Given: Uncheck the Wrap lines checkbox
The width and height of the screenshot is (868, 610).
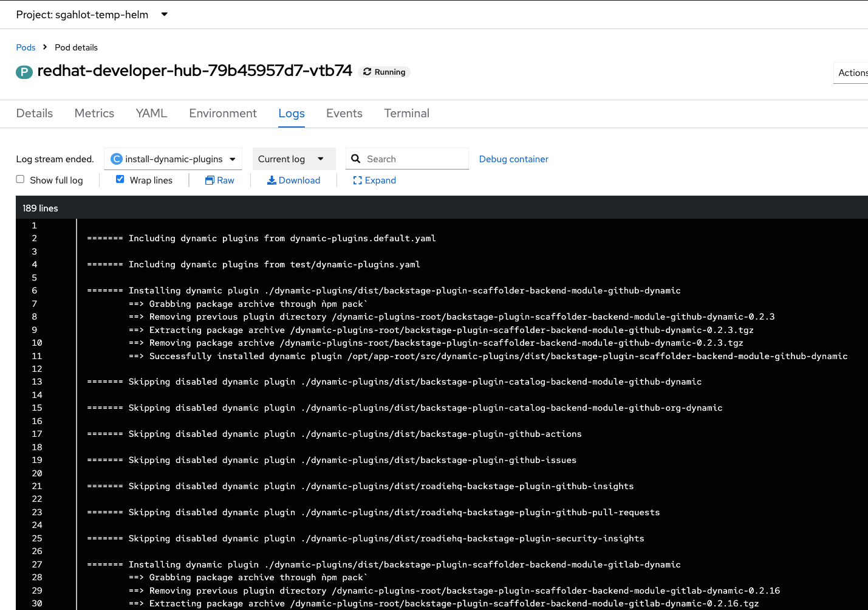Looking at the screenshot, I should pos(120,179).
